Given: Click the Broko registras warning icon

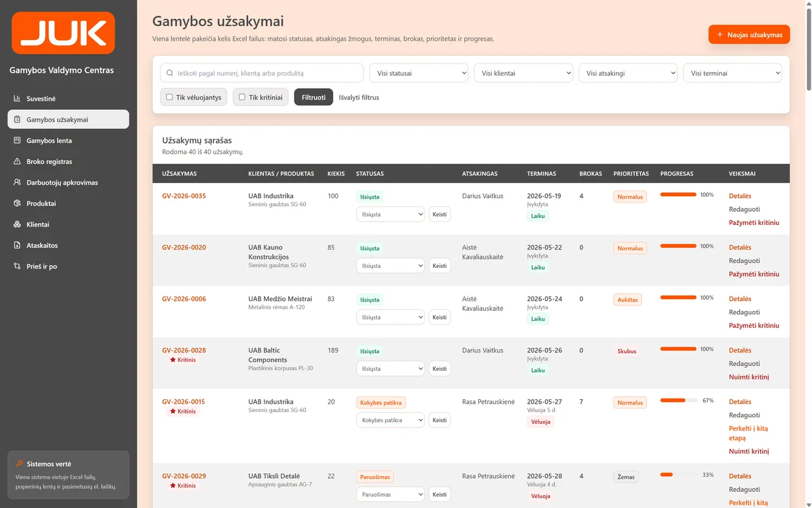Looking at the screenshot, I should point(17,161).
